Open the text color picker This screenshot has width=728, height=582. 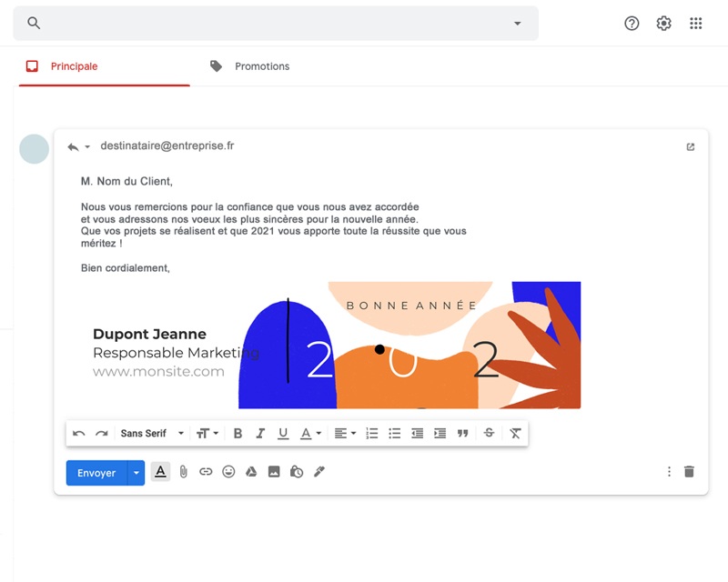pyautogui.click(x=311, y=434)
